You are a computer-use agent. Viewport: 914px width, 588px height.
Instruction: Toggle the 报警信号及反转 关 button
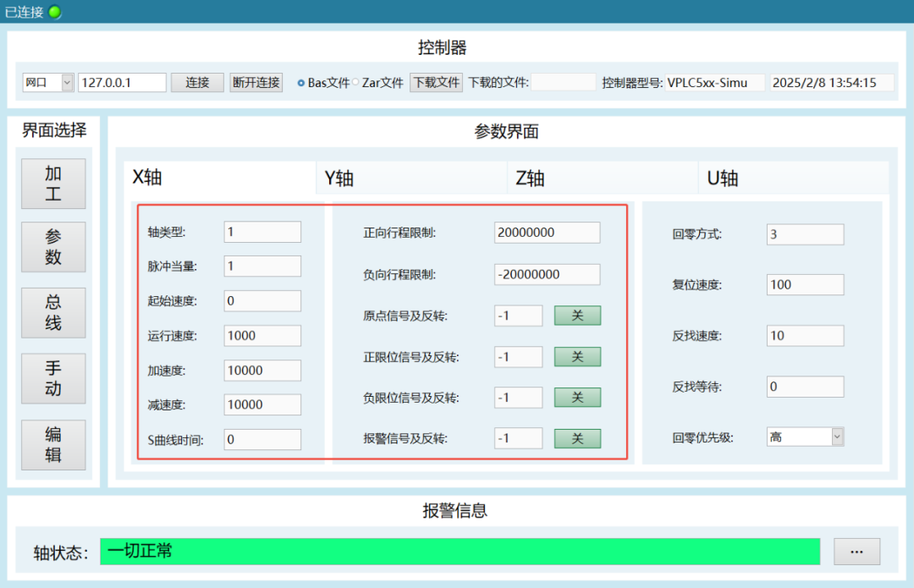(x=577, y=438)
